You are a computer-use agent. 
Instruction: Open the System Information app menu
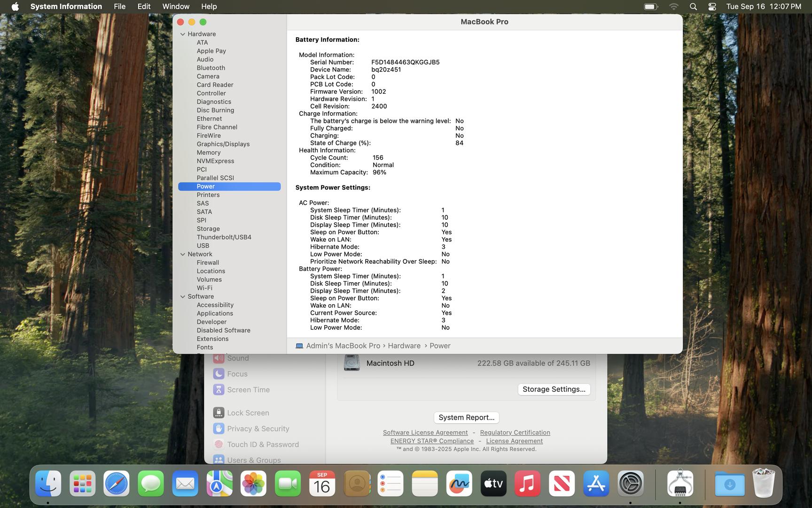click(66, 7)
